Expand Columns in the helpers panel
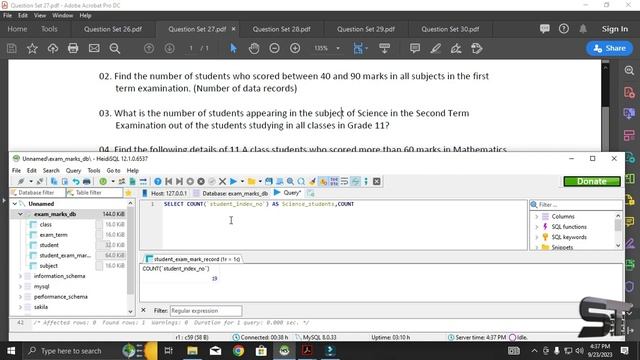640x360 pixels. (x=537, y=216)
